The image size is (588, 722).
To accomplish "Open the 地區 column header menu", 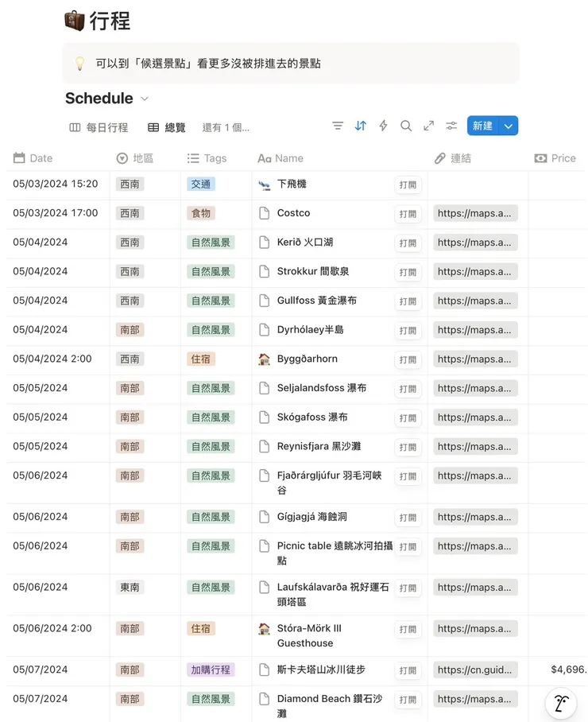I will coord(135,158).
